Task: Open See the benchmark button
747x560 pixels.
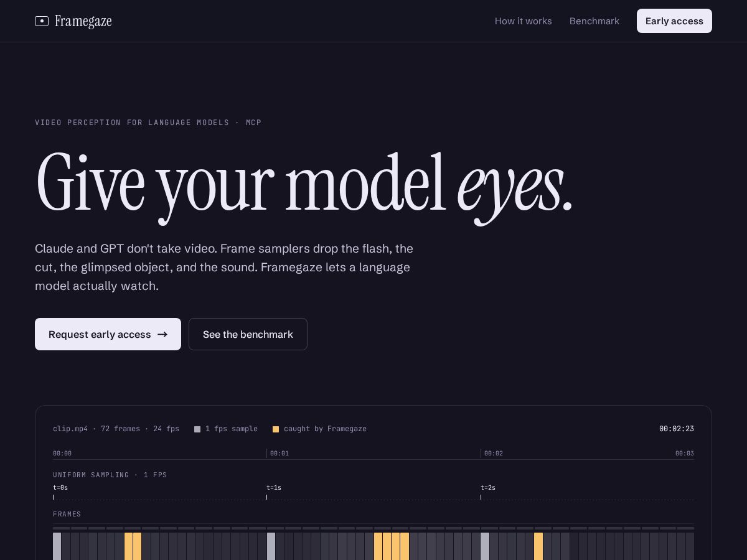Action: [x=248, y=334]
